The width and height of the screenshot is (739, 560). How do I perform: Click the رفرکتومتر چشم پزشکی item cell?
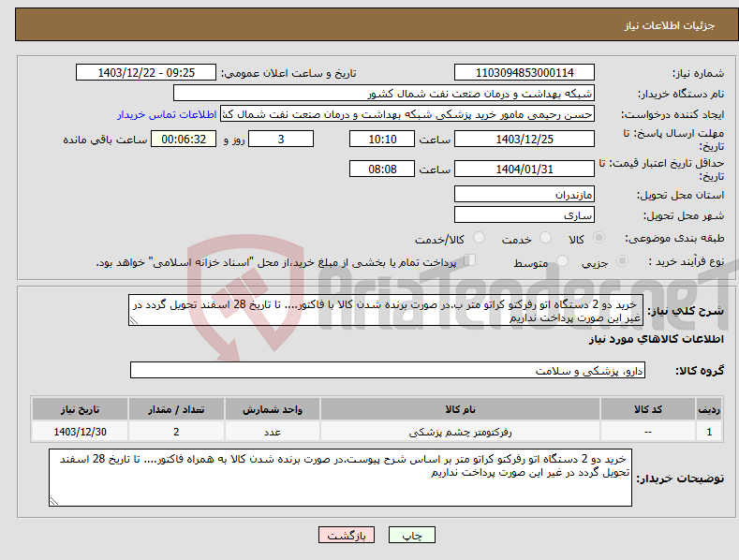460,432
